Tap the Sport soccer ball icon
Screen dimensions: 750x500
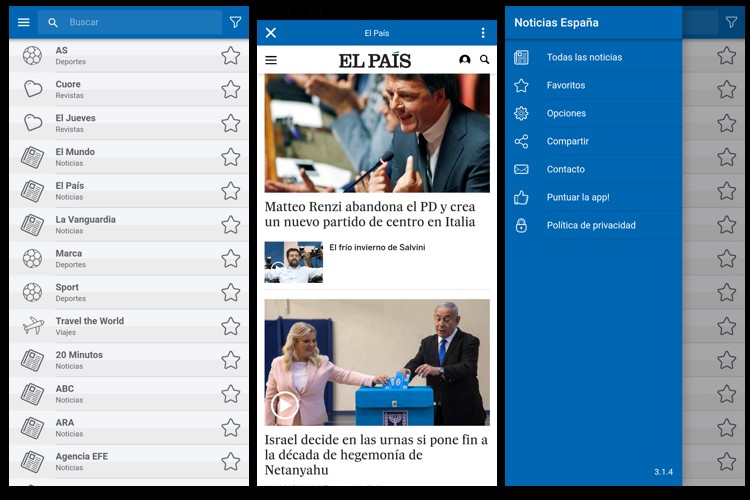[x=33, y=292]
